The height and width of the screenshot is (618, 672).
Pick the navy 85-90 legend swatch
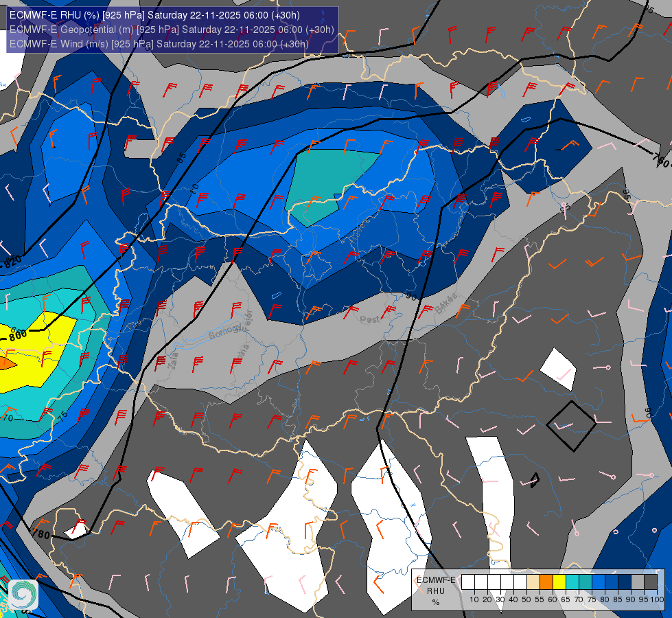(625, 582)
